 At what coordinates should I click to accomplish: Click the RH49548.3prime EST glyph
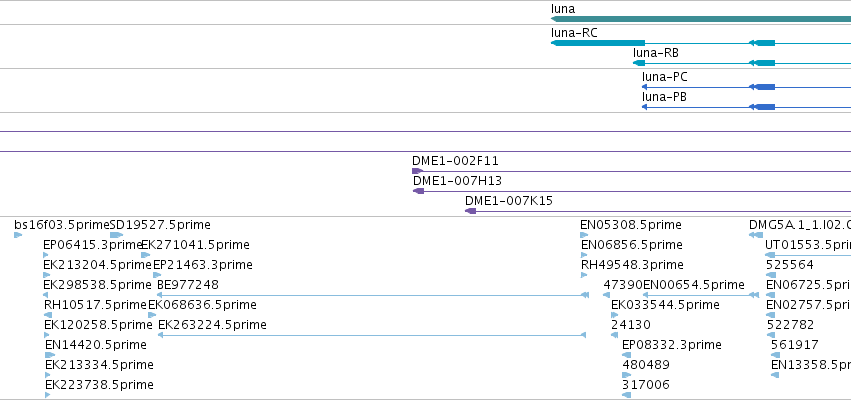(584, 275)
